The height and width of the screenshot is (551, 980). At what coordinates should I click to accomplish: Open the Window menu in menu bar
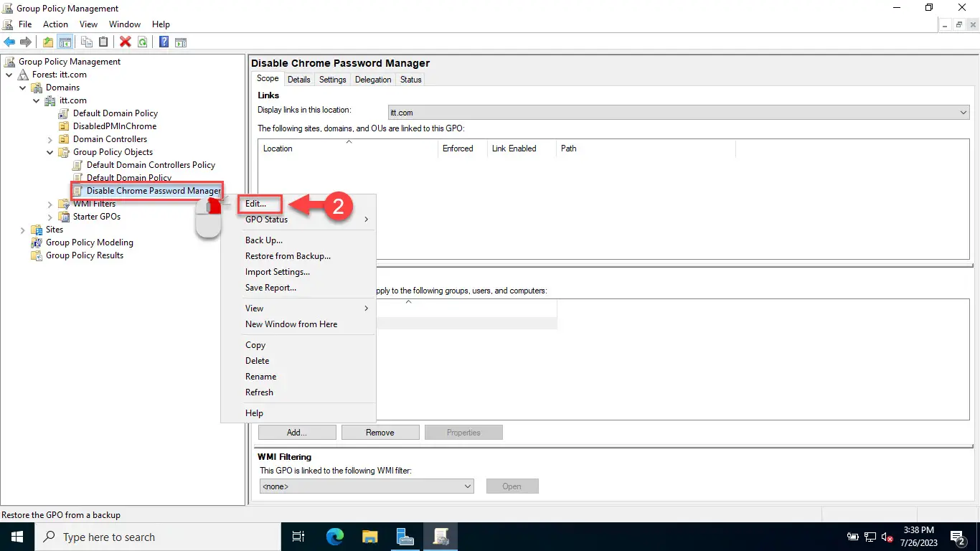[125, 24]
